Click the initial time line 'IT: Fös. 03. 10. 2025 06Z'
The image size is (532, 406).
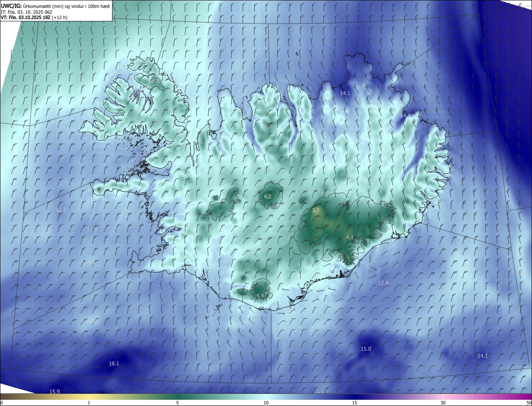pyautogui.click(x=26, y=12)
